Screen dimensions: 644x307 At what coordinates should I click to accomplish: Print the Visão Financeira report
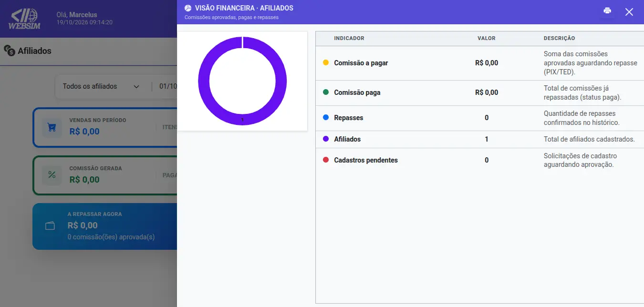(607, 11)
